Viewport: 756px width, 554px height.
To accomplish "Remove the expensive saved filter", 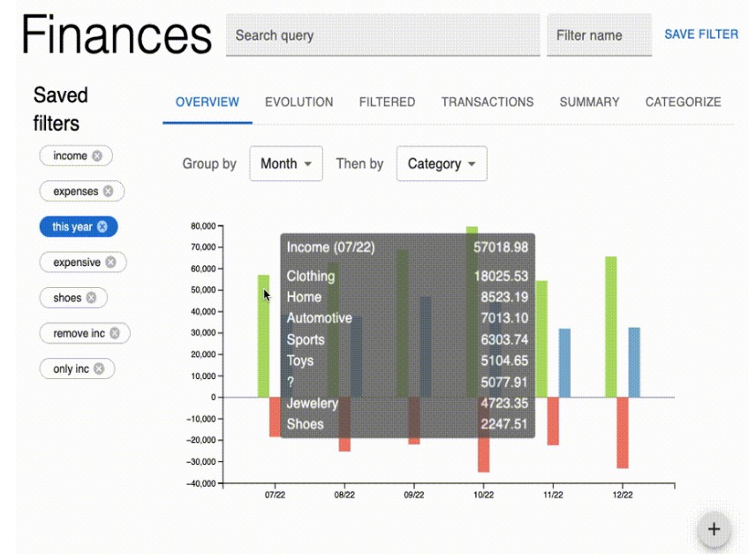I will coord(111,262).
